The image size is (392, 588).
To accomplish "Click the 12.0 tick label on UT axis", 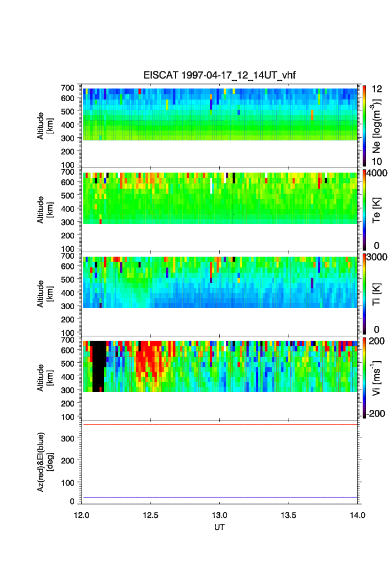I will point(81,515).
